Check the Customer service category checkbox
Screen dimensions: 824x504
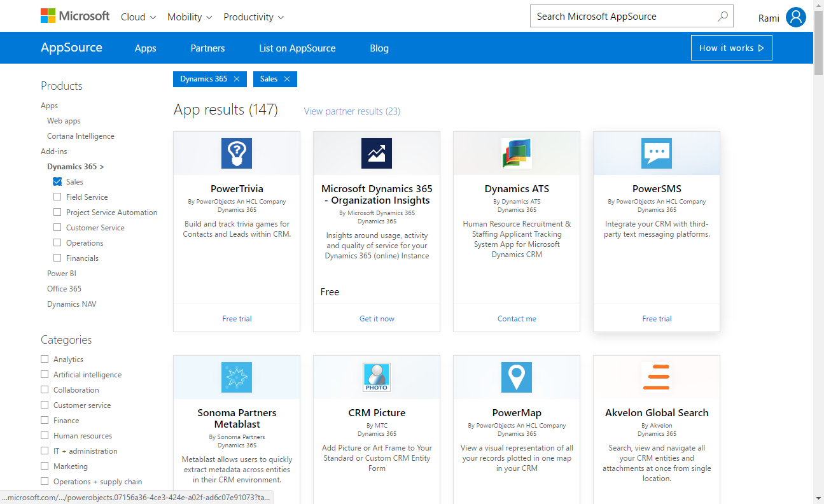click(45, 405)
